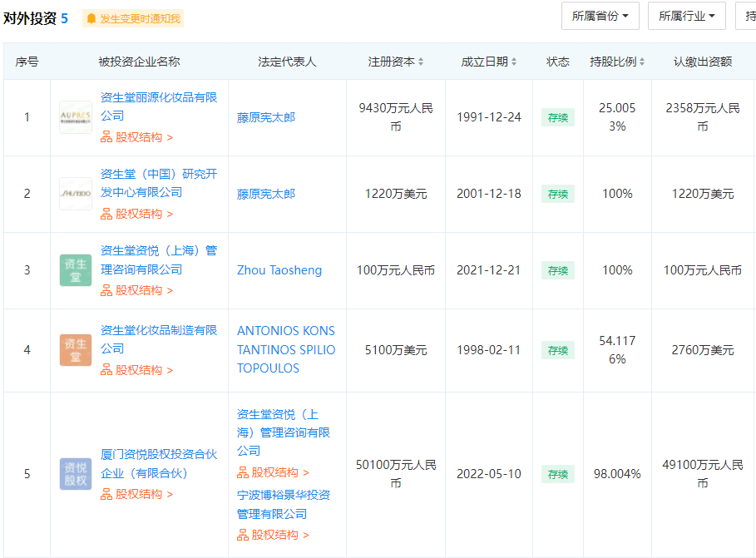Click the 对外投资 5 section title
Viewport: 756px width, 558px height.
pos(36,18)
